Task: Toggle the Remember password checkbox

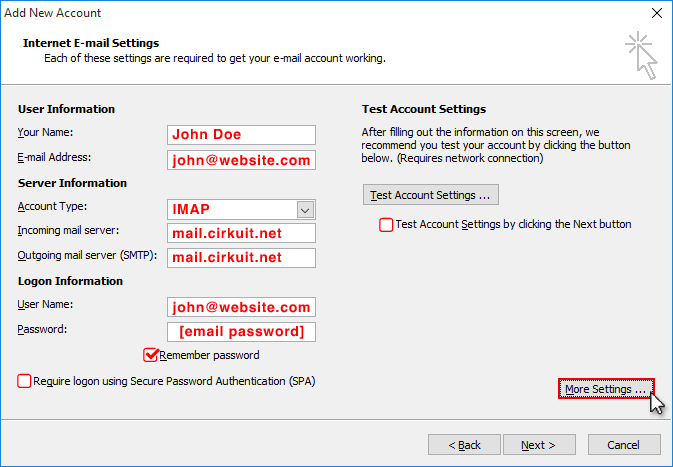Action: pos(151,355)
